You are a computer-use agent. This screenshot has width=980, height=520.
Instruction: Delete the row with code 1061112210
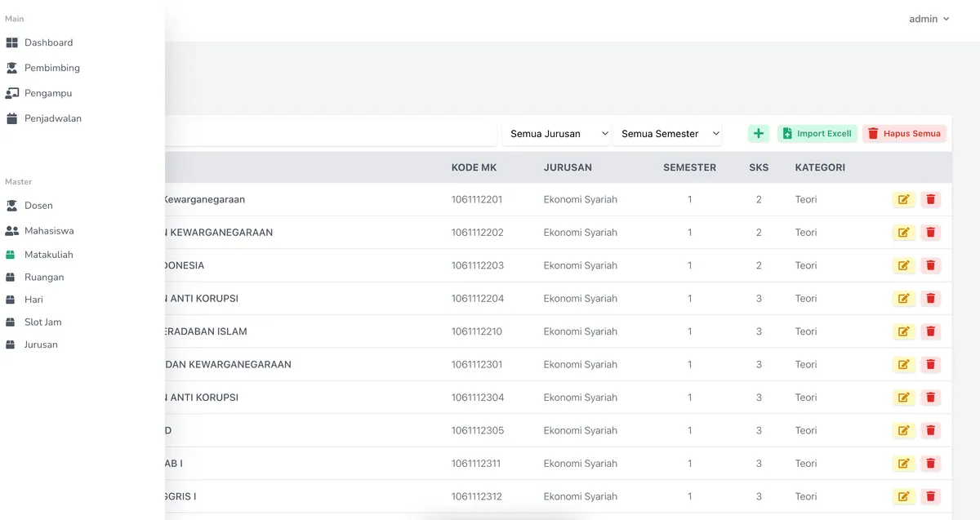930,331
